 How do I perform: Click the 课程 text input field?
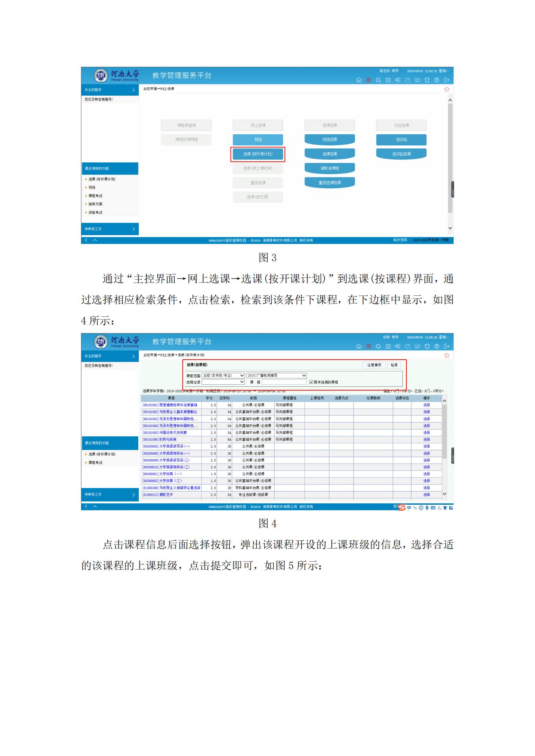[284, 382]
